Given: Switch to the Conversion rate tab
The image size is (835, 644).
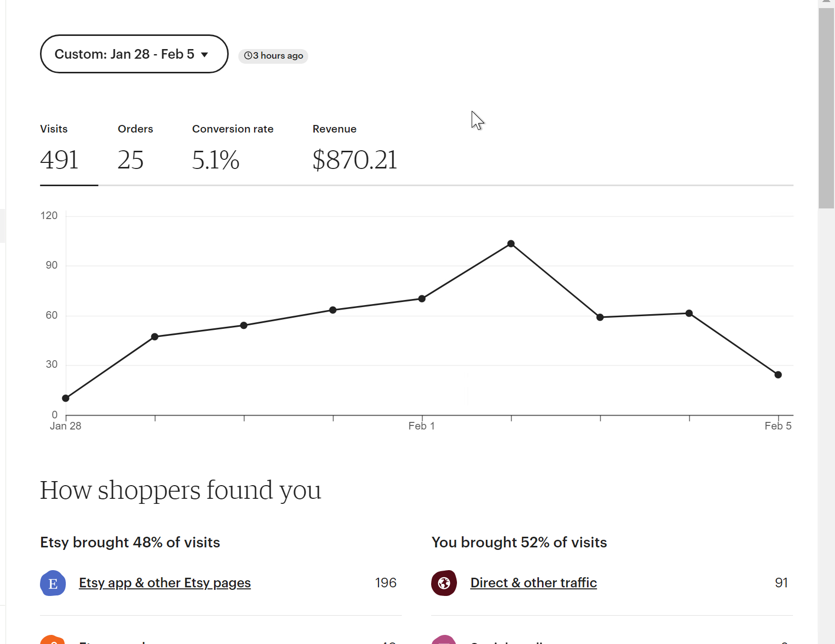Looking at the screenshot, I should click(233, 149).
